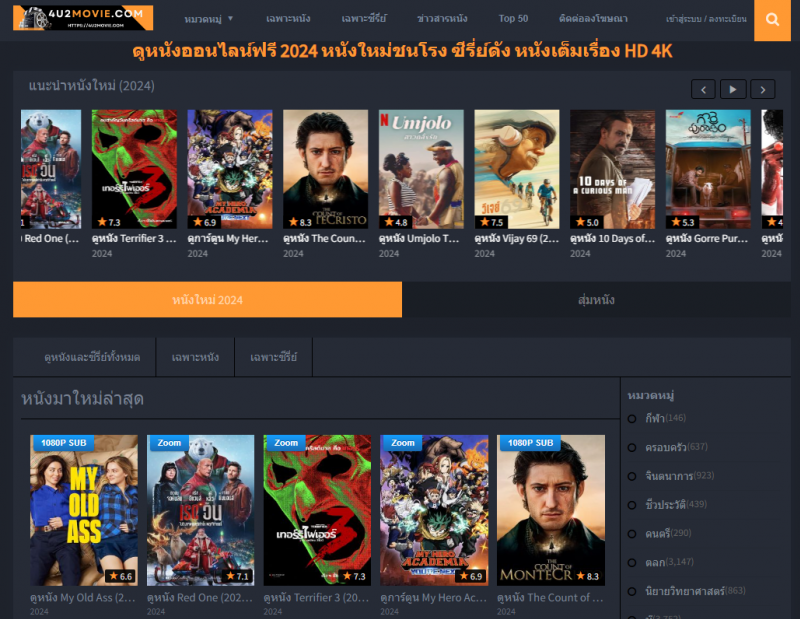The height and width of the screenshot is (619, 800).
Task: Select ดูหนังและซีรี่ย์ทั้งหมด filter tab
Action: 92,357
